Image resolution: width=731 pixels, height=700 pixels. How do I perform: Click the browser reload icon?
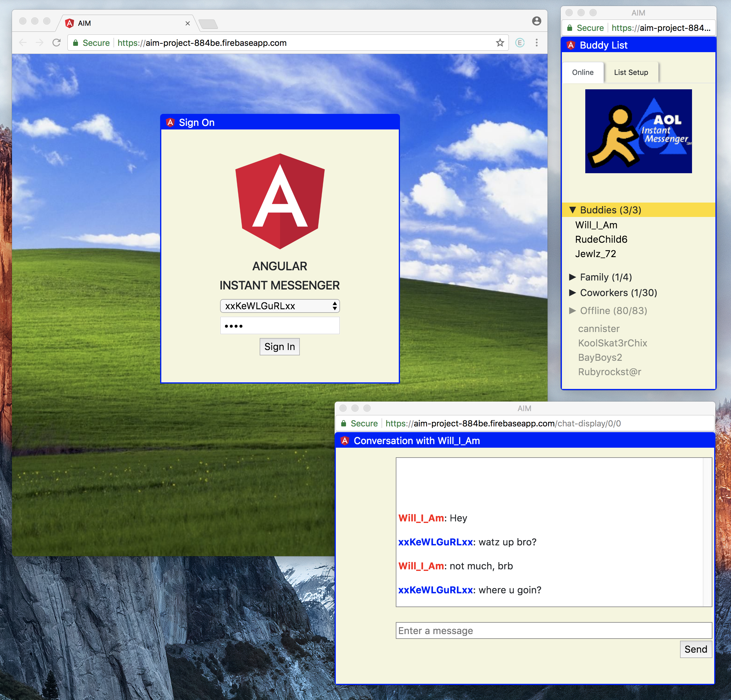tap(56, 43)
